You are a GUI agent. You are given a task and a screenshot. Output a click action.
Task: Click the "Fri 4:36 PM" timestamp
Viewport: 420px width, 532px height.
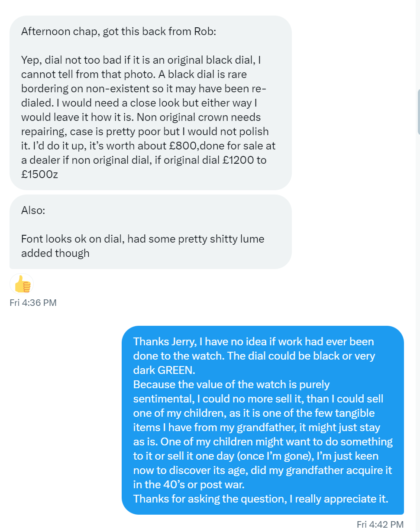pyautogui.click(x=33, y=302)
